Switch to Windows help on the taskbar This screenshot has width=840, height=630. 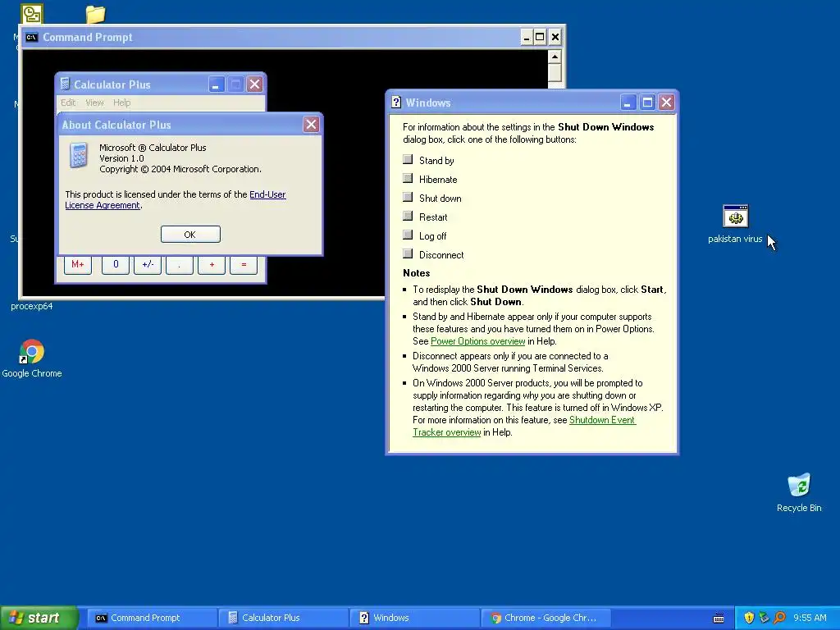point(414,618)
